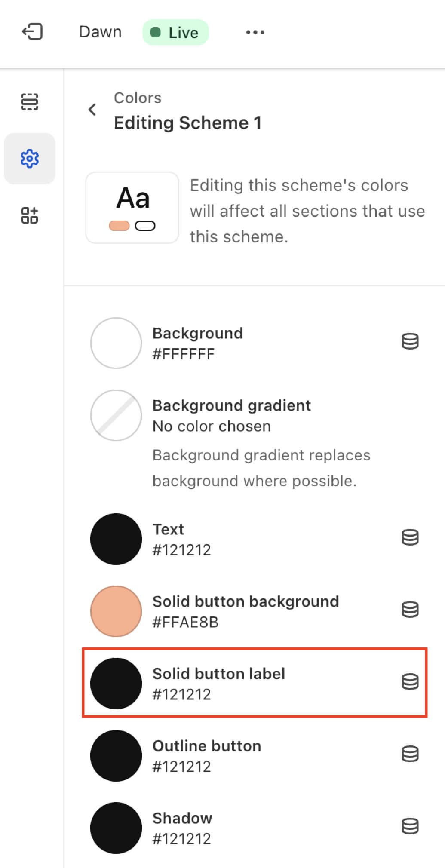Click dynamic source icon next to Text
Viewport: 445px width, 868px height.
coord(410,537)
